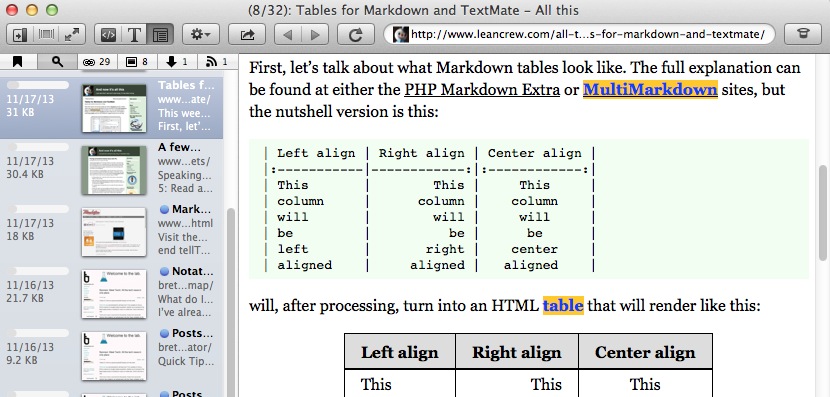Click the barcode-style view icon

46,35
